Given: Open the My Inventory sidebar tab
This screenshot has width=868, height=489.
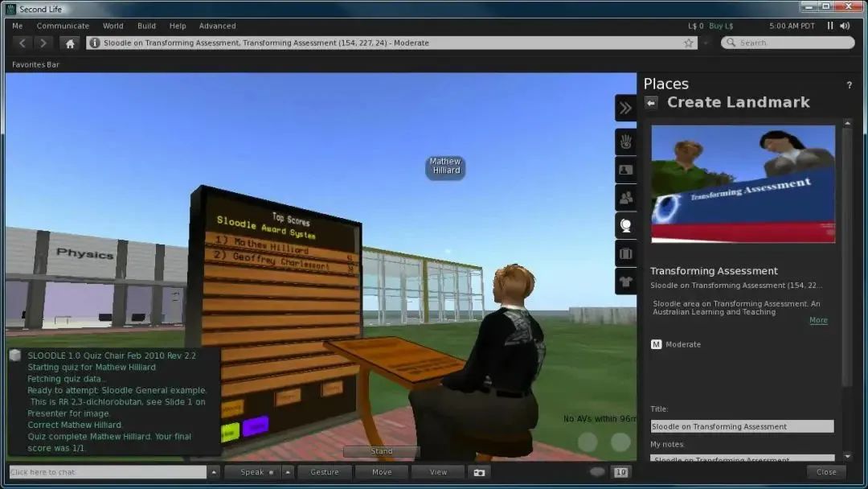Looking at the screenshot, I should coord(626,254).
